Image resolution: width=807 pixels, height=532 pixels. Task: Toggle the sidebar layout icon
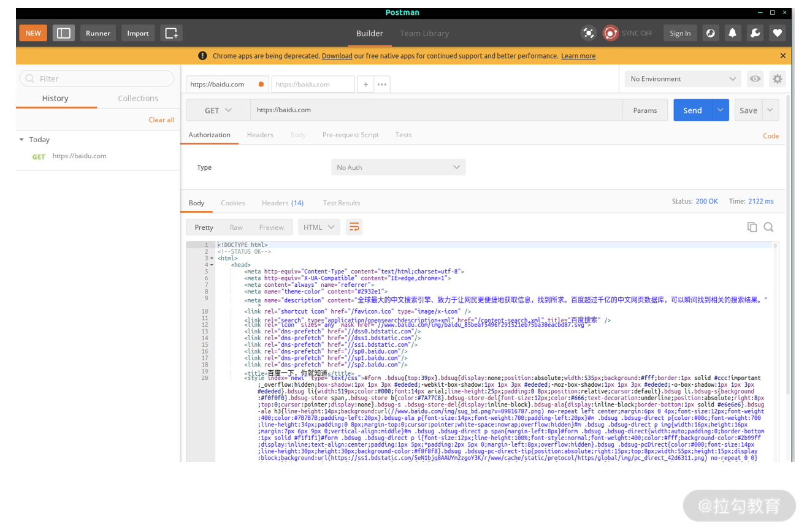(64, 33)
